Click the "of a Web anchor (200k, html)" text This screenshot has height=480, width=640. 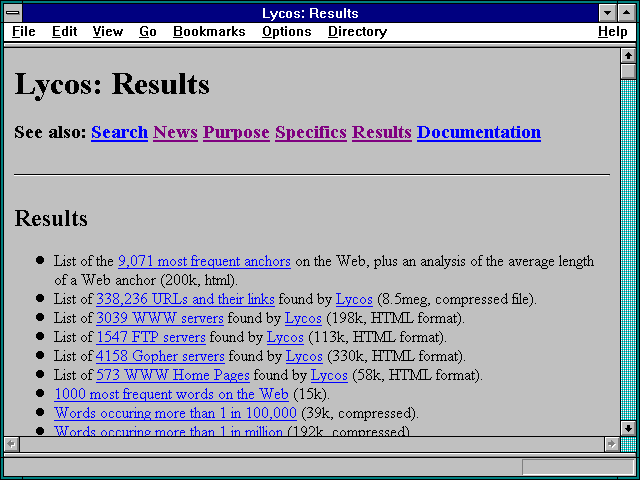click(x=146, y=280)
